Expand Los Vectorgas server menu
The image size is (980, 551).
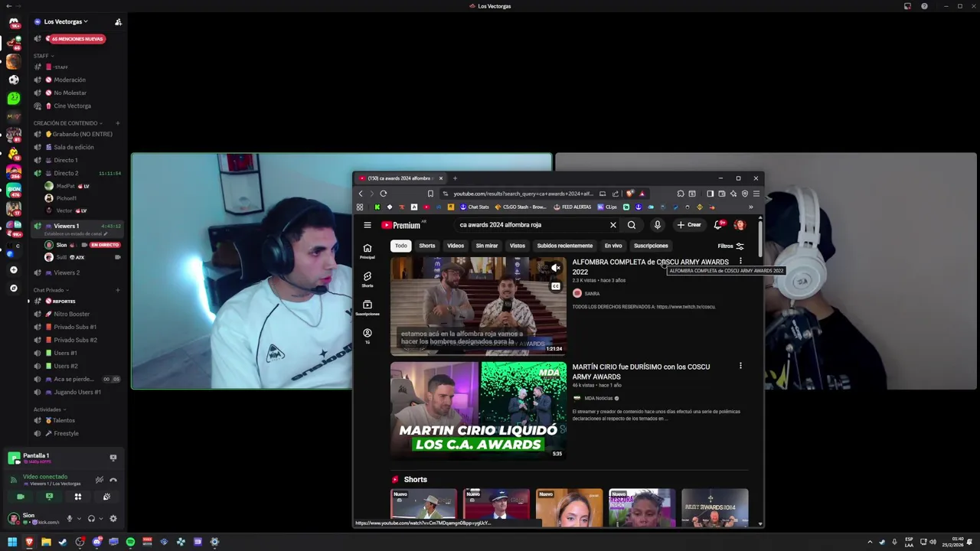pos(66,21)
